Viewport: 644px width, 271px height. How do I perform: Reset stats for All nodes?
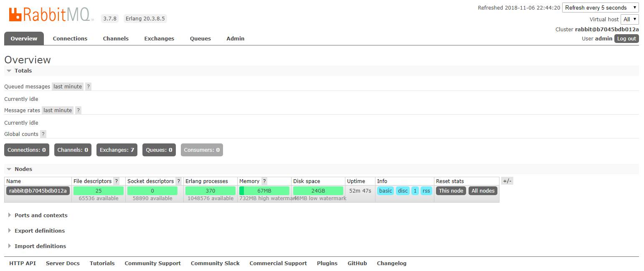pos(483,191)
